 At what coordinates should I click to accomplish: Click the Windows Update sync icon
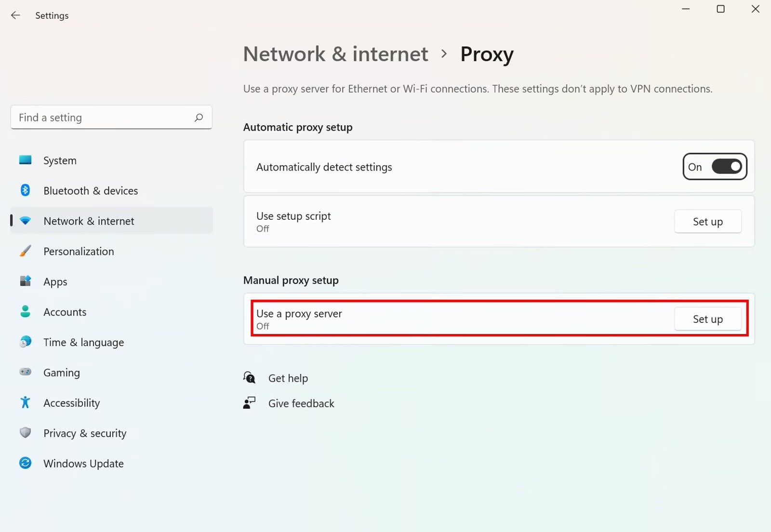25,463
